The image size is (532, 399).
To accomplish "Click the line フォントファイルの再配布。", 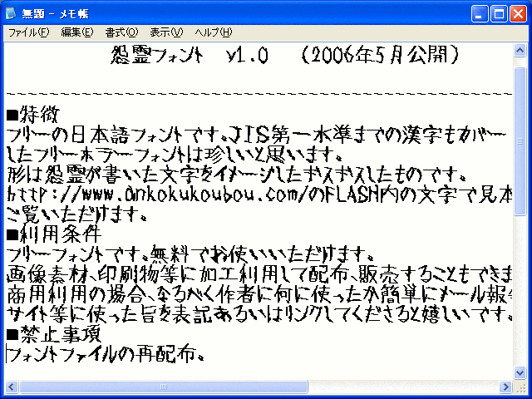I will (106, 354).
